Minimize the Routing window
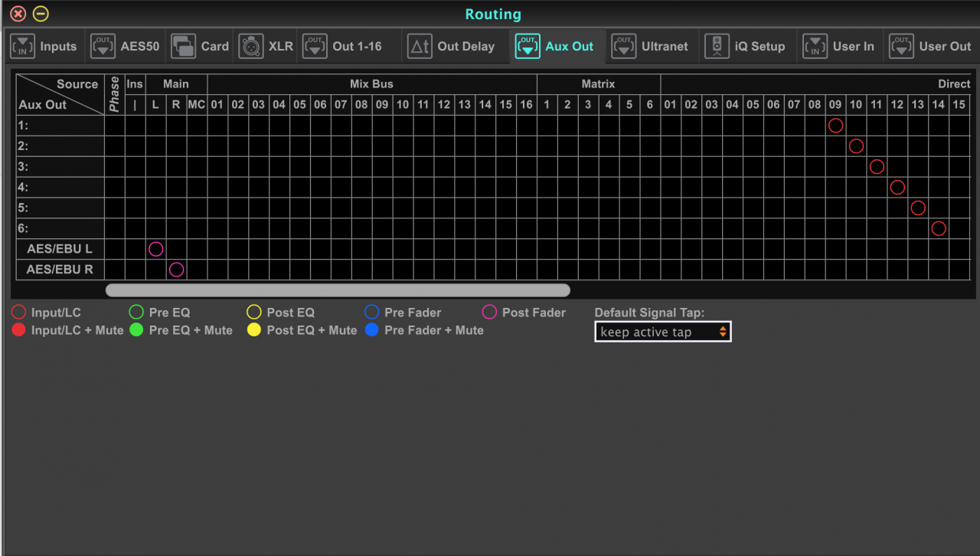 coord(41,14)
